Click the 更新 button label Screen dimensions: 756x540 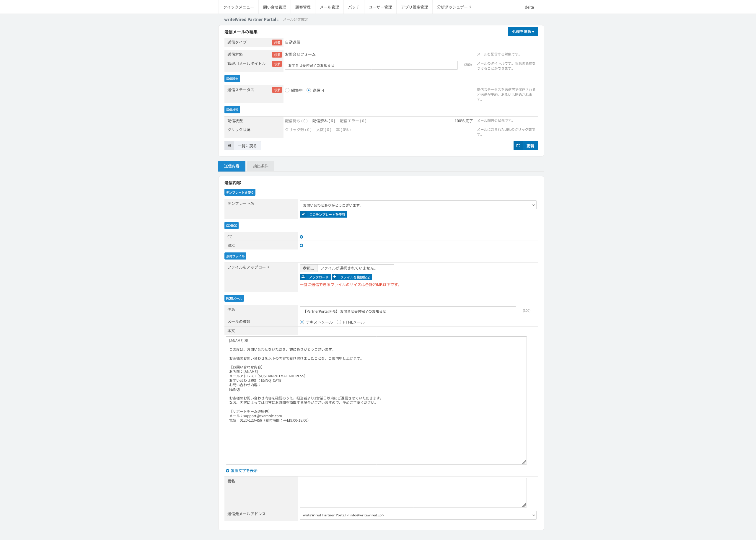(x=530, y=146)
